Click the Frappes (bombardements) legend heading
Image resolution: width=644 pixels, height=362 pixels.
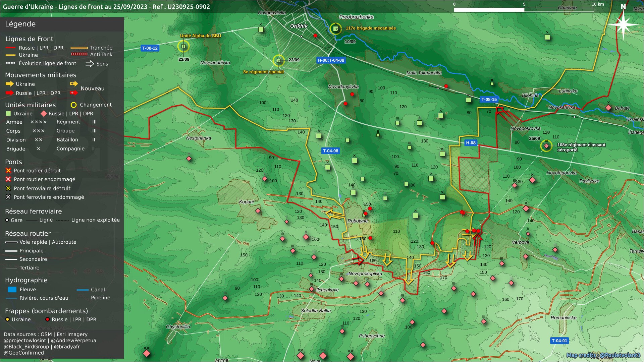click(x=46, y=311)
